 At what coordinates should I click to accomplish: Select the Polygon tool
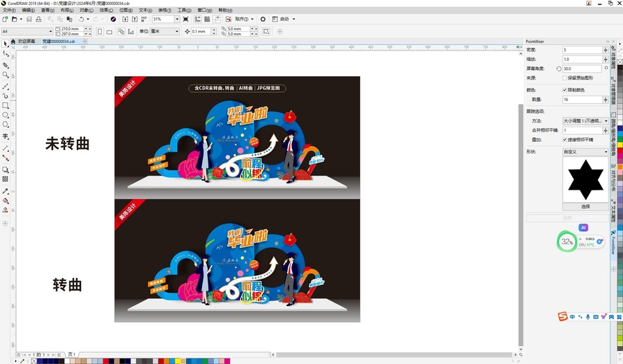[5, 125]
